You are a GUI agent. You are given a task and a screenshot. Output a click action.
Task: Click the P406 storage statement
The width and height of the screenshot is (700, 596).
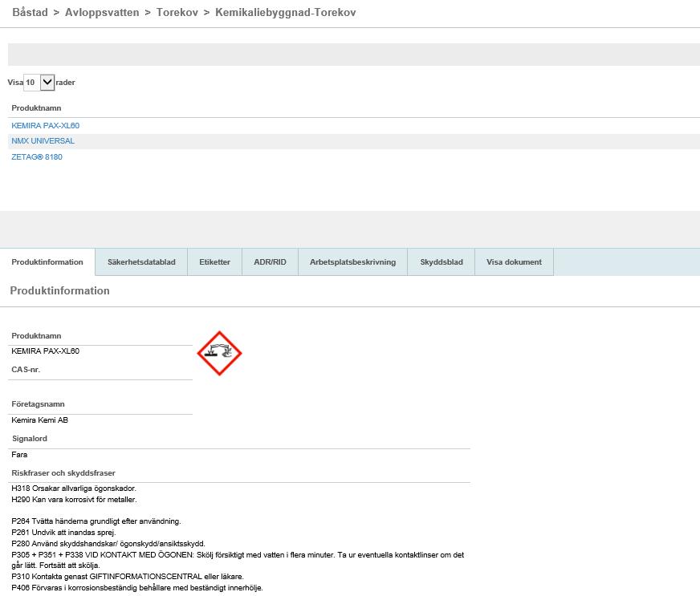click(x=137, y=588)
